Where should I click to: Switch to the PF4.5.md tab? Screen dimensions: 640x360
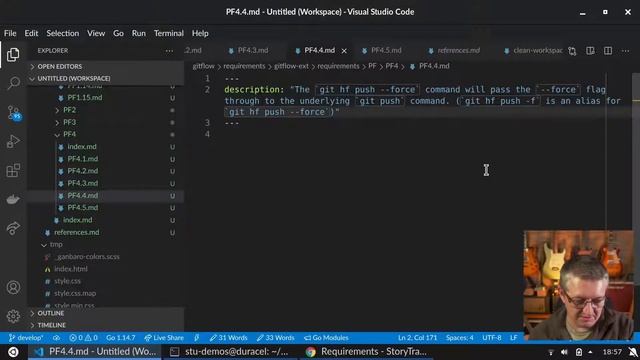386,51
